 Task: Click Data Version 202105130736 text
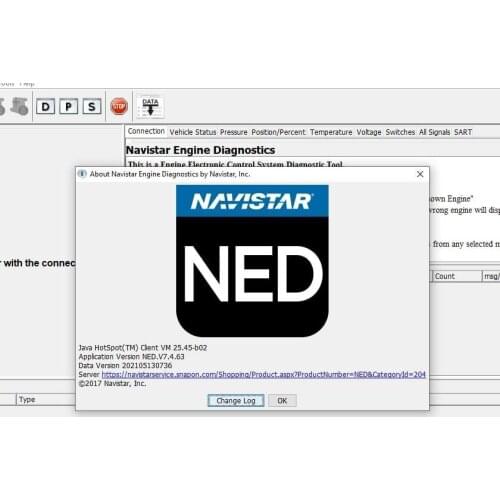125,366
